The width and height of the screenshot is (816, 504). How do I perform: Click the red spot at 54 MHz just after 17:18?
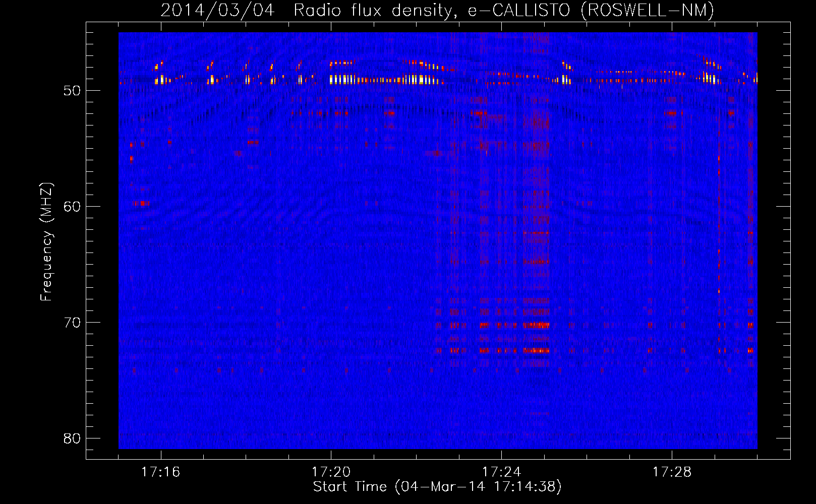pyautogui.click(x=253, y=142)
